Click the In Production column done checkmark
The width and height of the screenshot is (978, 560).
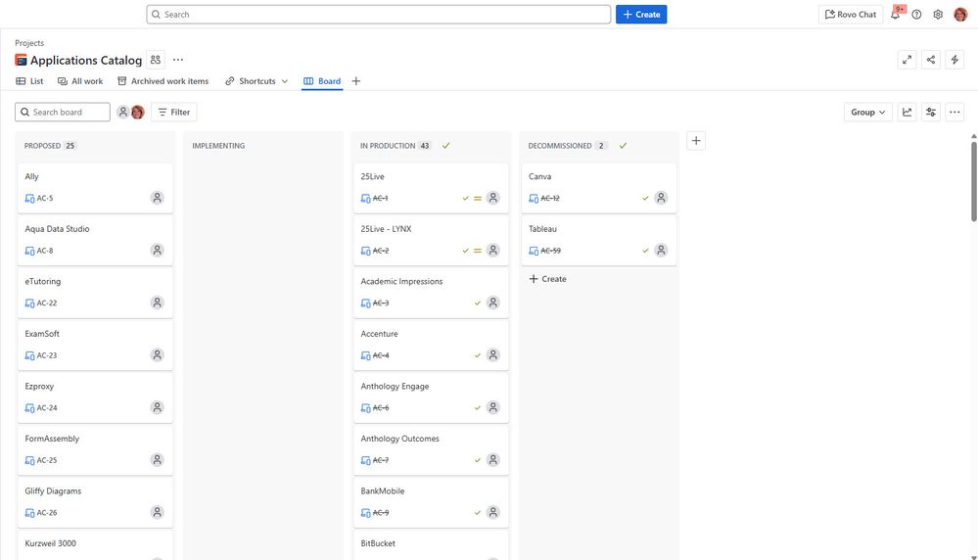pos(446,146)
